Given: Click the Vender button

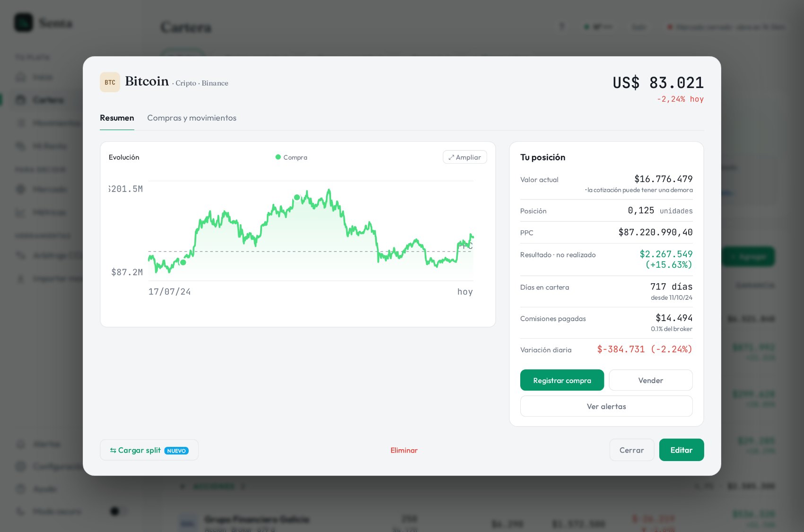Looking at the screenshot, I should point(651,380).
